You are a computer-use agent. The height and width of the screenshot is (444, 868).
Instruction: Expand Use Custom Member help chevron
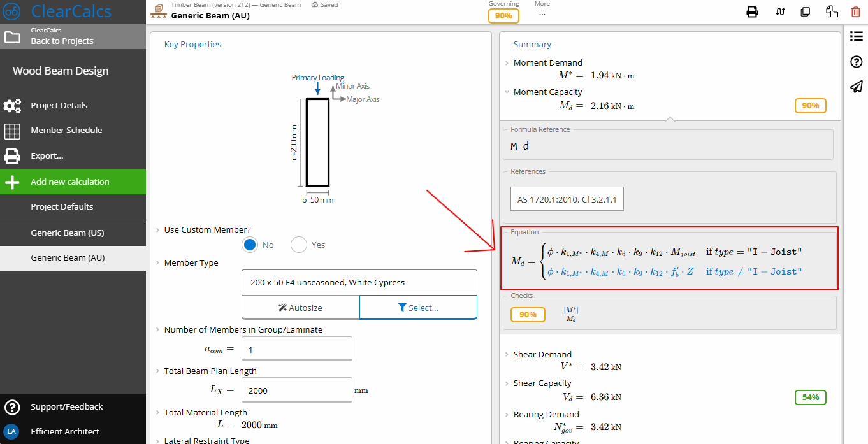(157, 229)
